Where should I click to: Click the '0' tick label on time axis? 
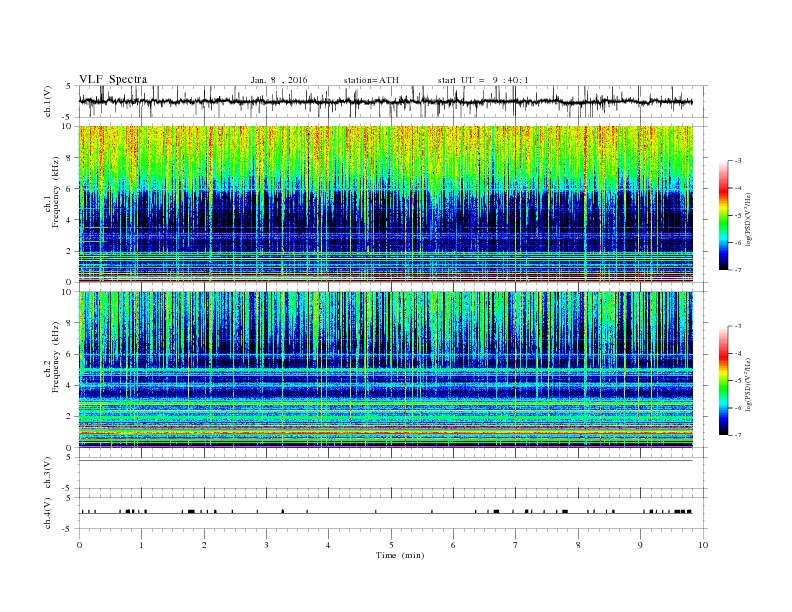(x=79, y=545)
